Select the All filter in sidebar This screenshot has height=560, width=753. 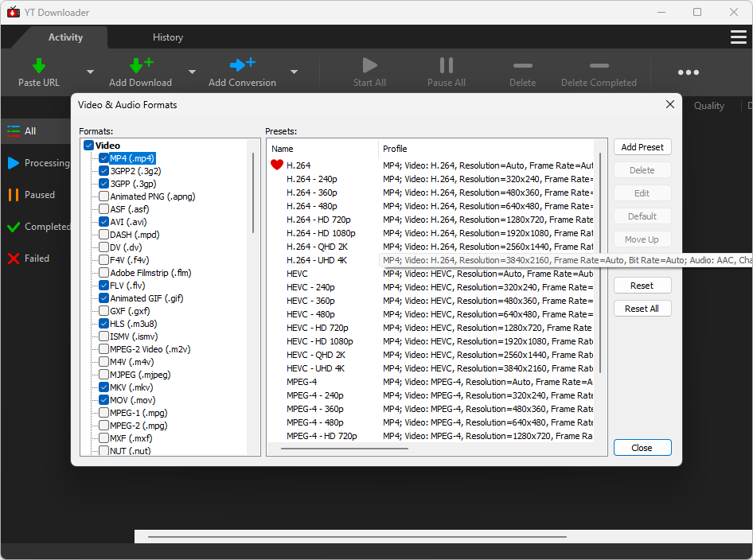coord(36,131)
